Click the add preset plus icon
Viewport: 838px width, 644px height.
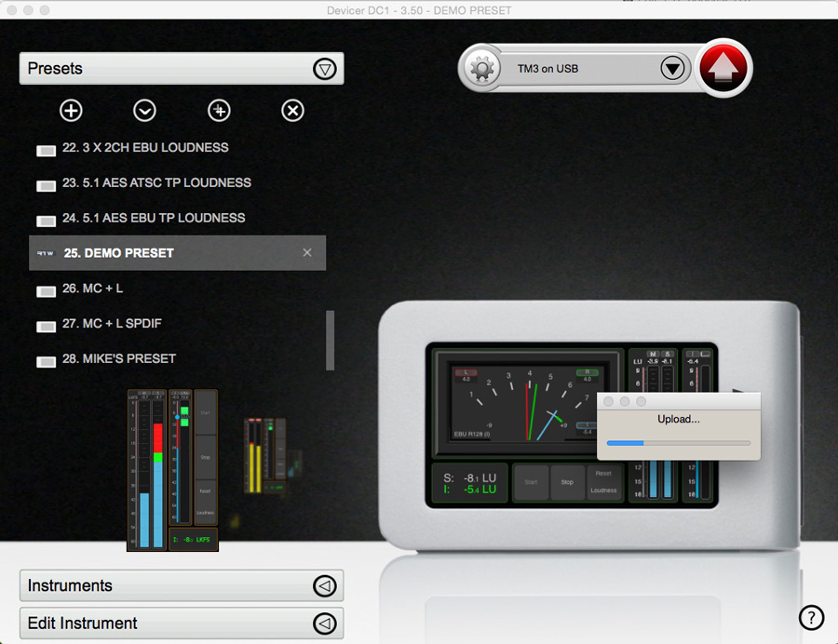(71, 111)
